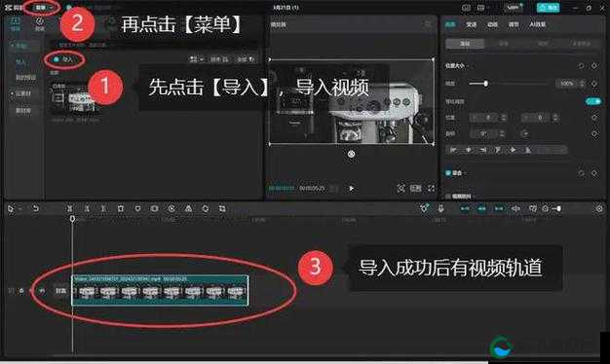The width and height of the screenshot is (610, 364).
Task: Click the reverse playback icon
Action: (172, 208)
